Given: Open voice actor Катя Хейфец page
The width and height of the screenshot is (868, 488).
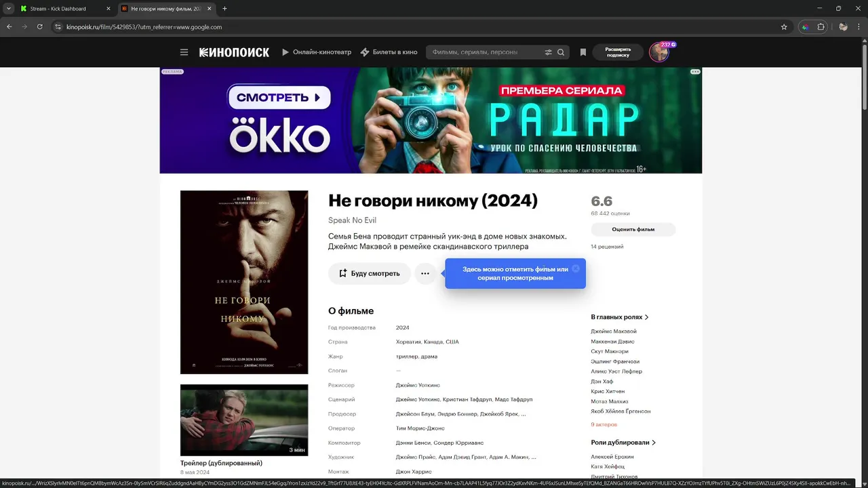Looking at the screenshot, I should [x=608, y=467].
